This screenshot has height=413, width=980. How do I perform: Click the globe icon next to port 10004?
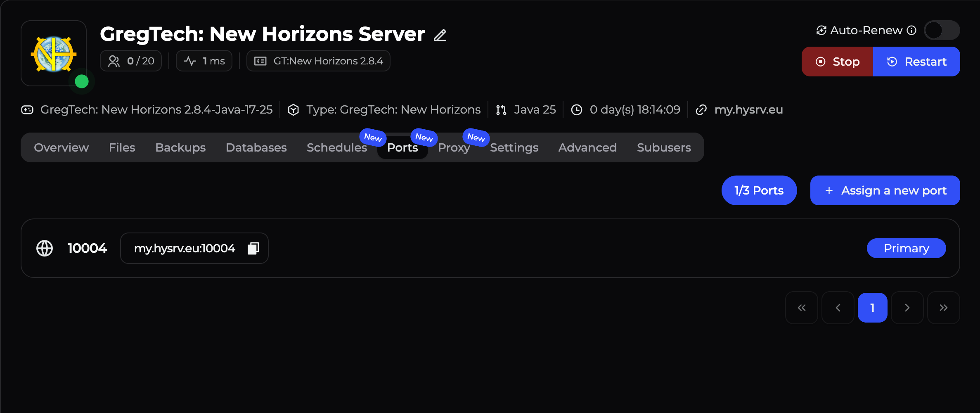point(45,248)
